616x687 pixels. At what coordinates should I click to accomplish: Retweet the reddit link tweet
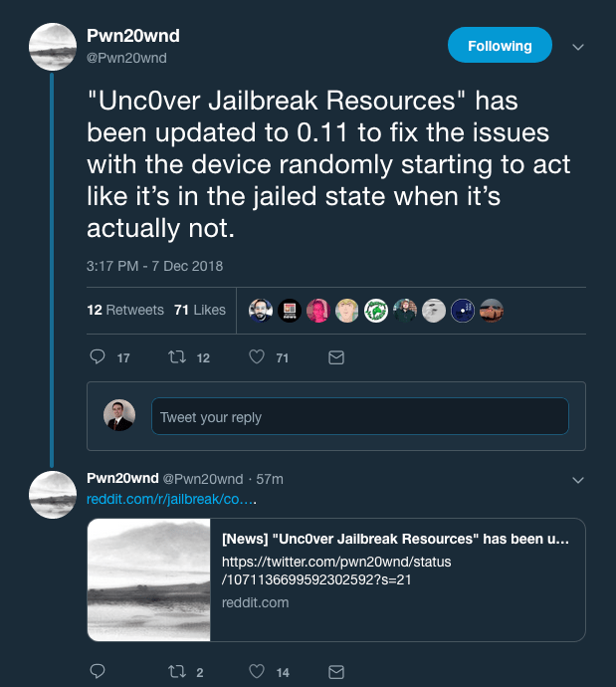pyautogui.click(x=177, y=671)
